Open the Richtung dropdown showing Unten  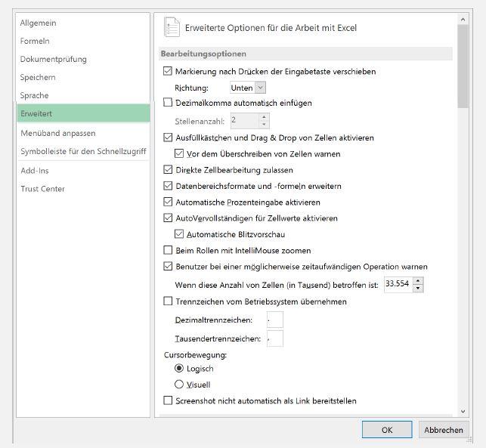248,88
